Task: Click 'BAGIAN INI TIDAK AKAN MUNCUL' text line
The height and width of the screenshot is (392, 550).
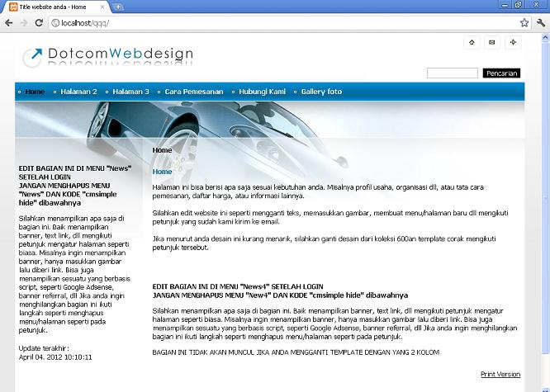Action: pyautogui.click(x=296, y=352)
